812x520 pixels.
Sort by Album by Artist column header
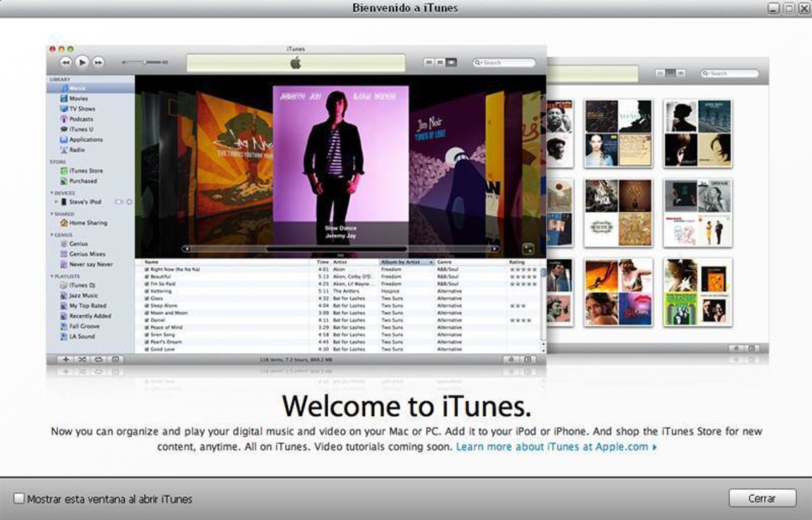406,262
